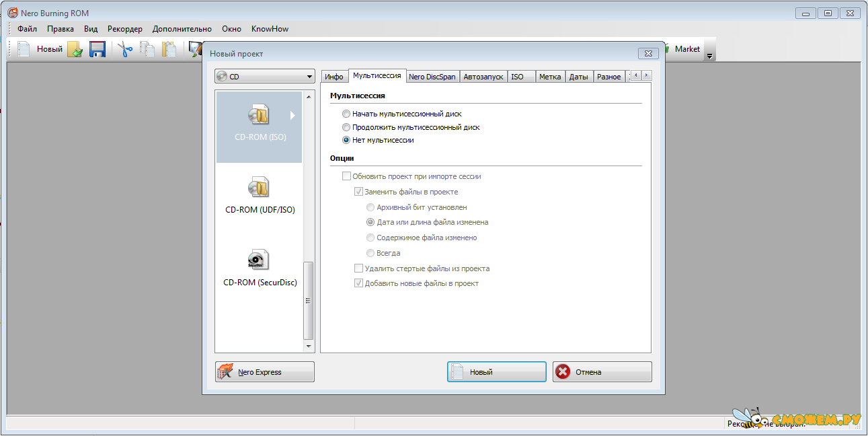Maximize the Nero Burning ROM window
The width and height of the screenshot is (868, 436).
click(x=827, y=13)
